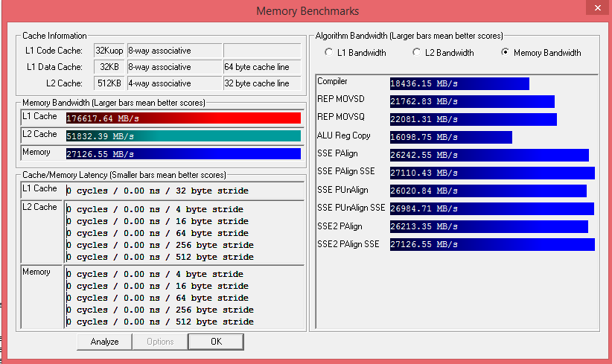Click the REP MOVSD 21762.83 MB/s bar

click(472, 101)
